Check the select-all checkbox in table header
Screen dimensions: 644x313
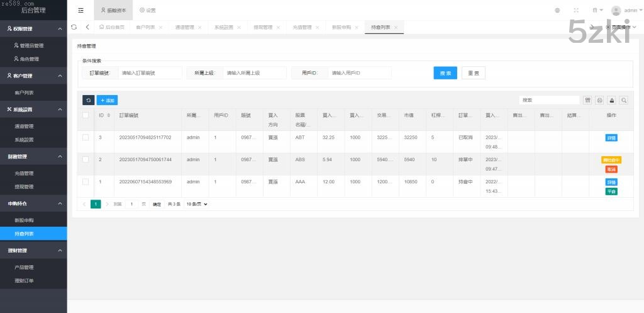86,115
